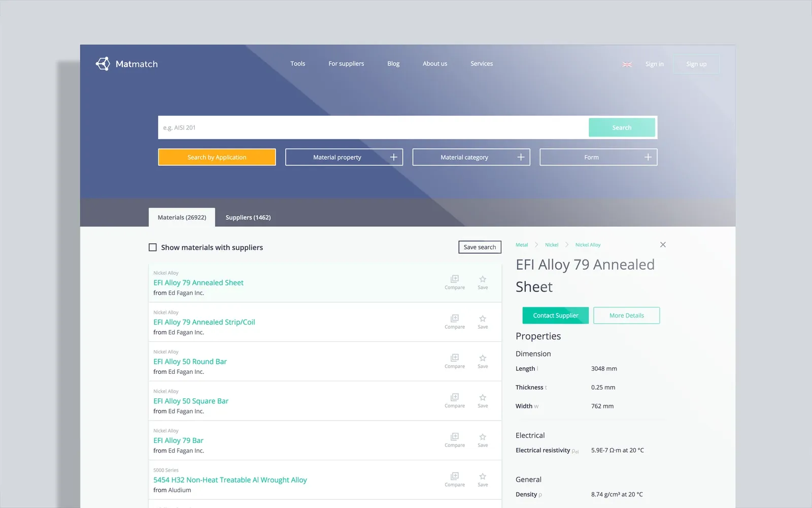Open the language flag selector

point(627,65)
